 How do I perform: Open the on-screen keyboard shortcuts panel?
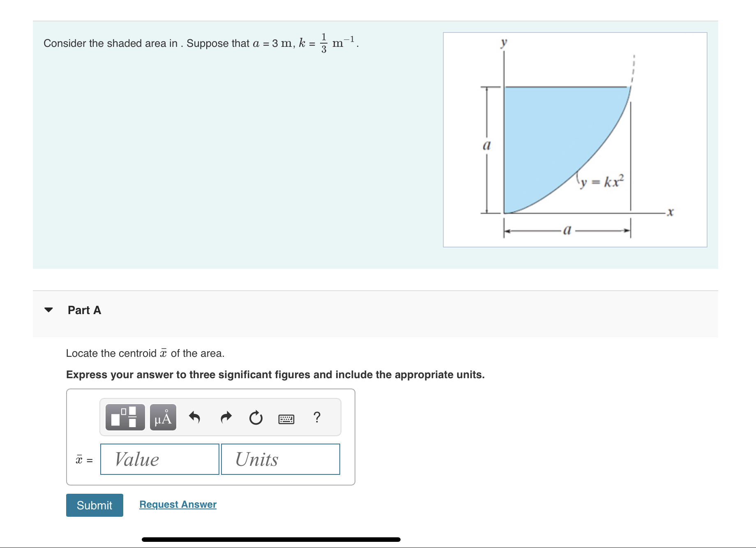tap(286, 418)
